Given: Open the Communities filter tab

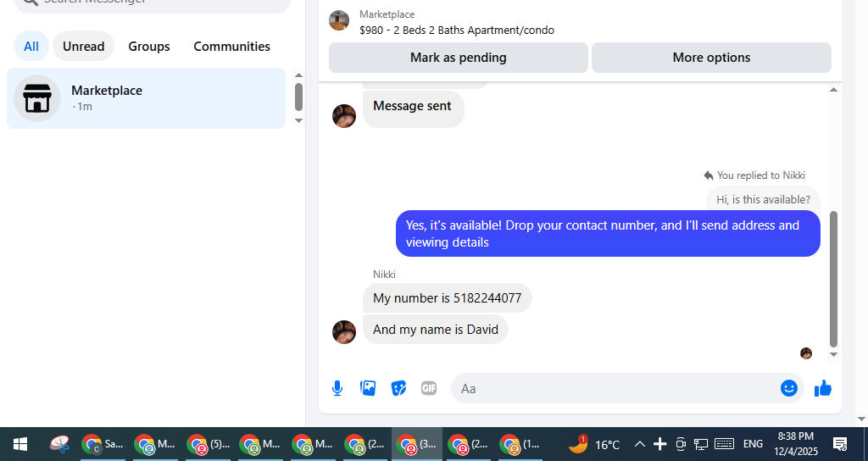Looking at the screenshot, I should click(232, 46).
